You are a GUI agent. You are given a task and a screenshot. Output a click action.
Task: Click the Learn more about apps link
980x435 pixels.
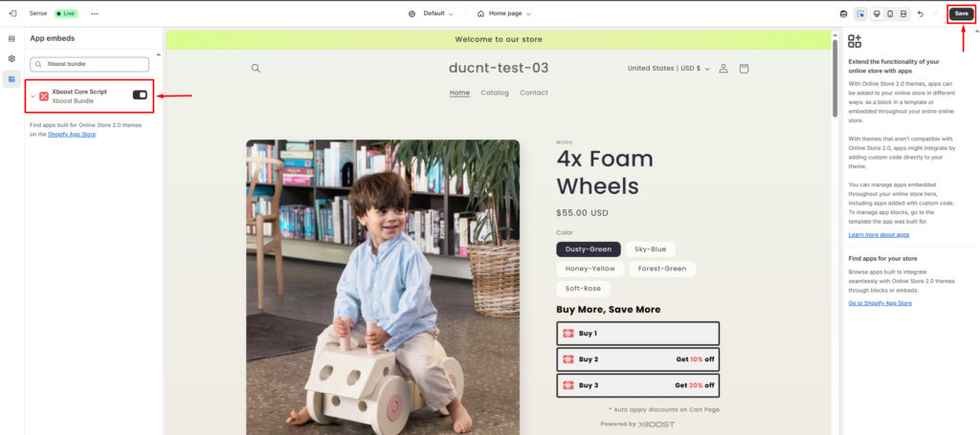879,235
